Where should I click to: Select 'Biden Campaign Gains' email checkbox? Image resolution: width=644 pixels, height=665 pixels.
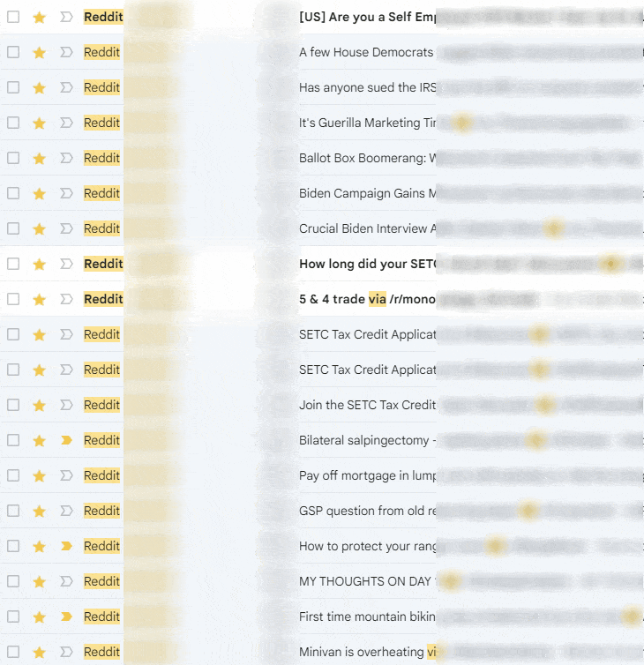click(x=13, y=193)
